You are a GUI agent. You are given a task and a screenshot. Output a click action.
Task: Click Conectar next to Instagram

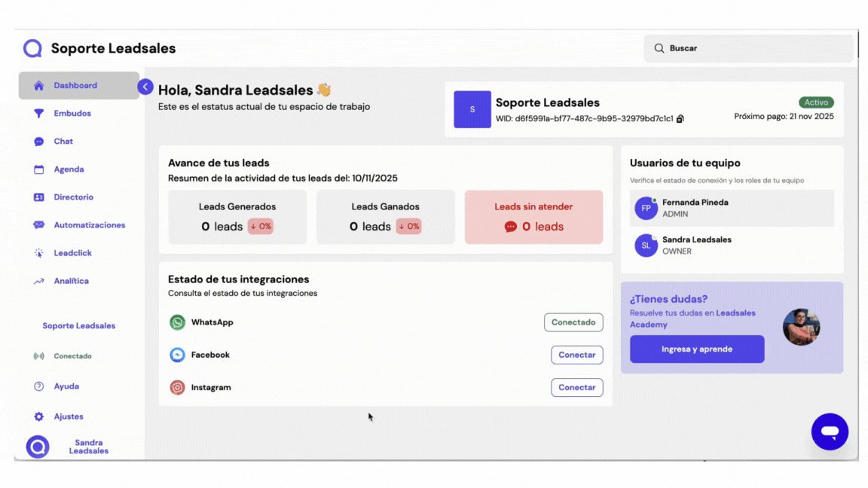coord(576,387)
